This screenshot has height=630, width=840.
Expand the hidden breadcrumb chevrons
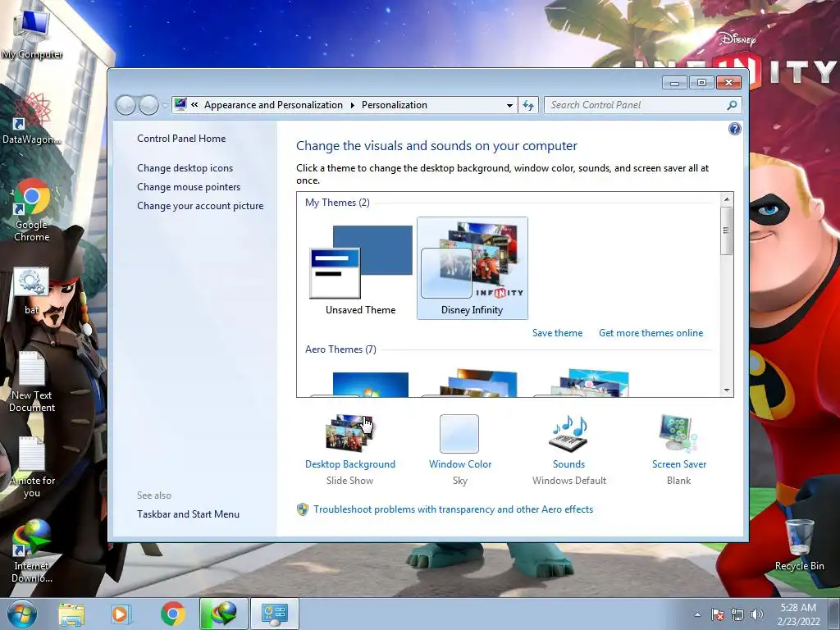(194, 105)
